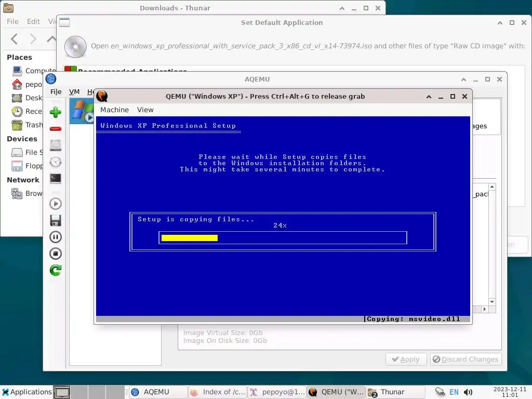Viewport: 532px width, 399px height.
Task: Switch to AQEMU in the taskbar
Action: pyautogui.click(x=158, y=392)
